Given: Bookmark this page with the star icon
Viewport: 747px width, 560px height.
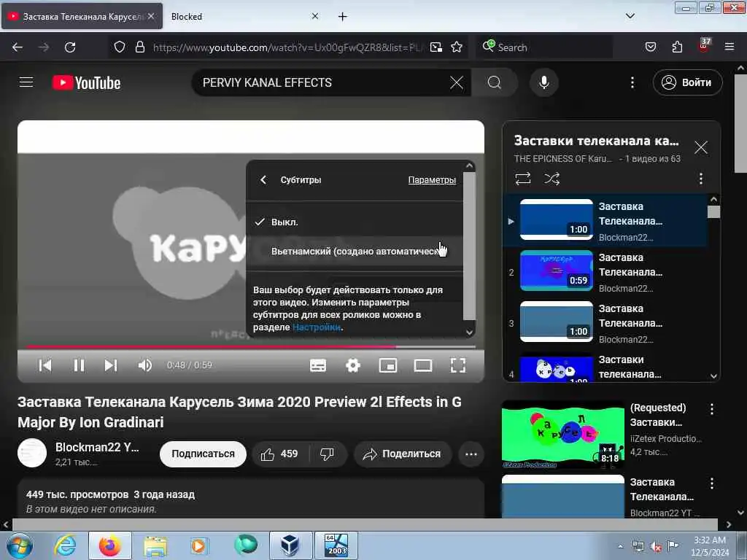Looking at the screenshot, I should coord(457,47).
